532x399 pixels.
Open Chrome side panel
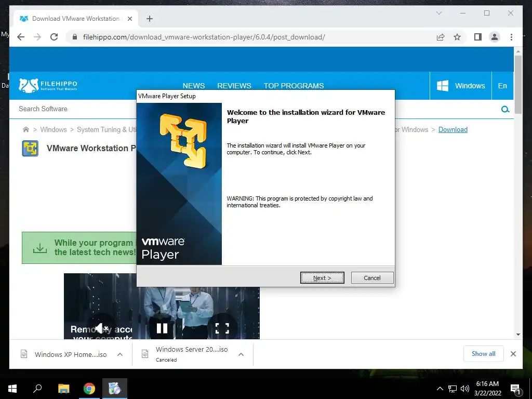click(478, 37)
